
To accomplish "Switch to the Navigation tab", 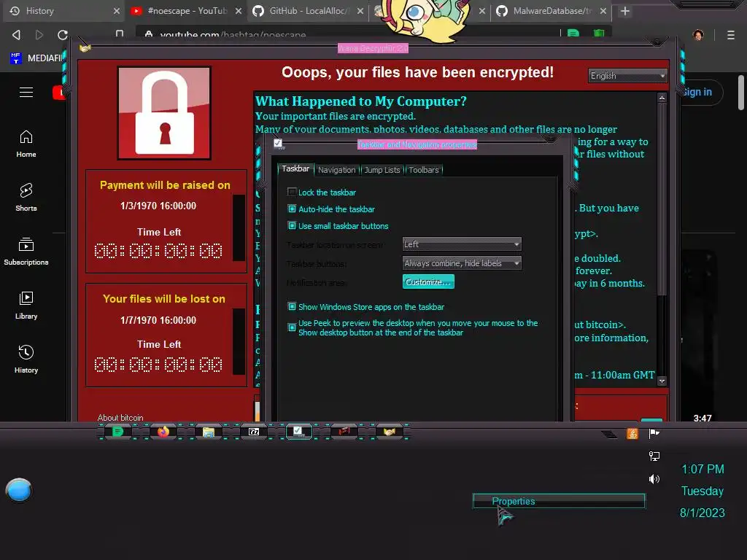I will (337, 170).
